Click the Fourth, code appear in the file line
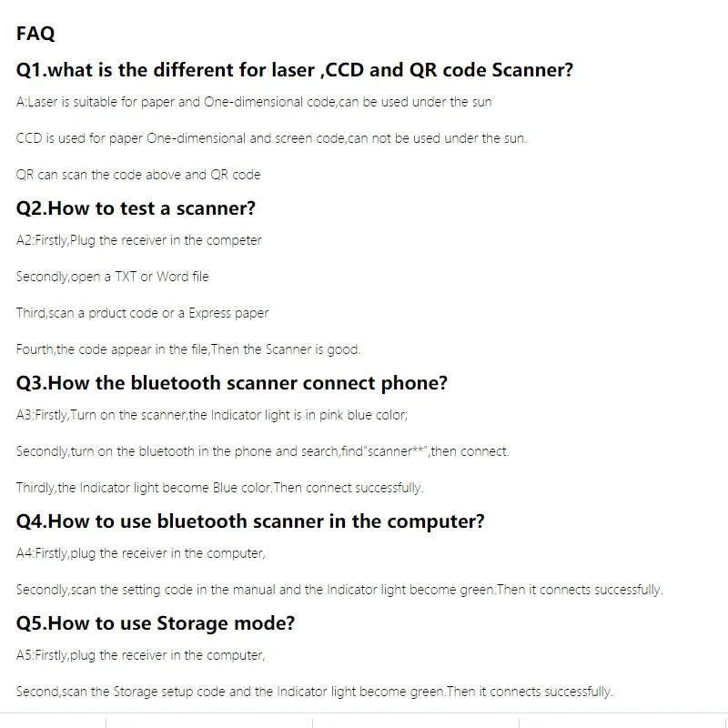The width and height of the screenshot is (728, 728). pyautogui.click(x=188, y=349)
